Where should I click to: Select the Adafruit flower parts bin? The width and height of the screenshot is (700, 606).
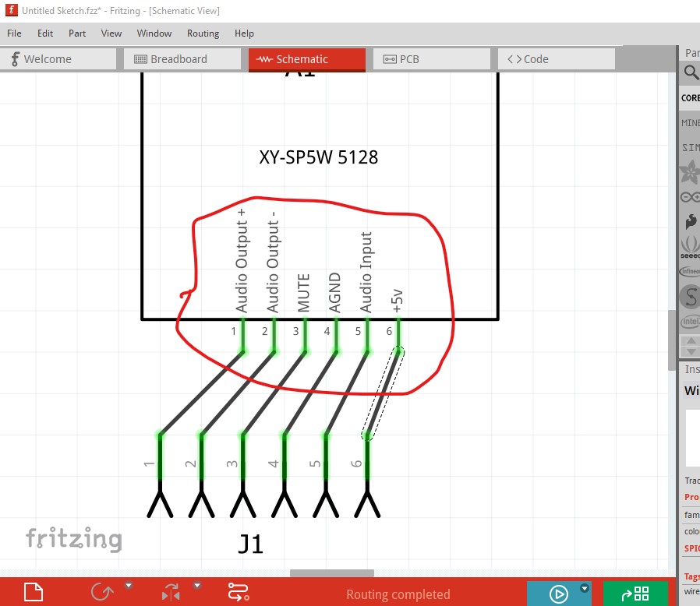(691, 173)
